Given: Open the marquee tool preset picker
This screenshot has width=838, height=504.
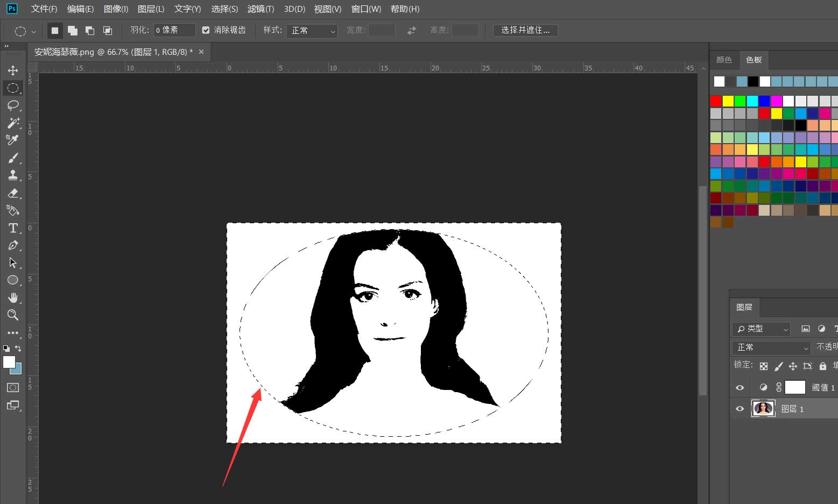Looking at the screenshot, I should pyautogui.click(x=34, y=31).
